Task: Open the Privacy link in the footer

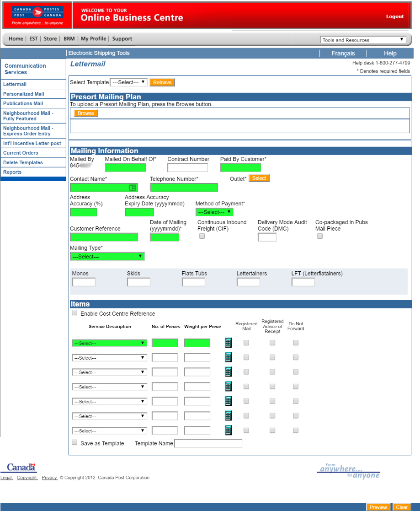Action: 49,478
